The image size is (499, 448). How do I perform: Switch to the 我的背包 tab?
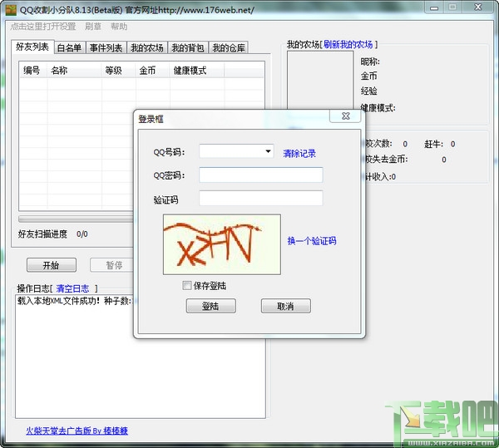point(188,47)
